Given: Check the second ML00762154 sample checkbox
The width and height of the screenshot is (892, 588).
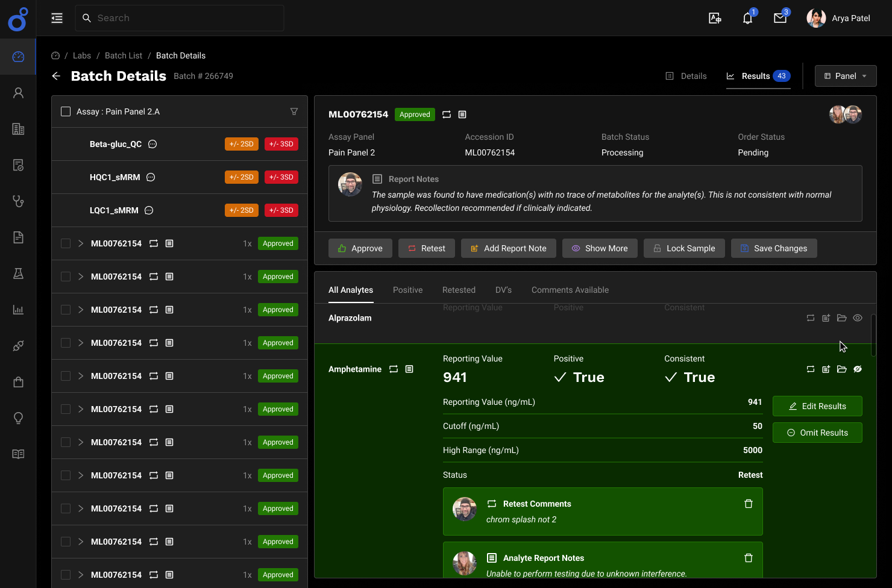Looking at the screenshot, I should click(x=66, y=277).
